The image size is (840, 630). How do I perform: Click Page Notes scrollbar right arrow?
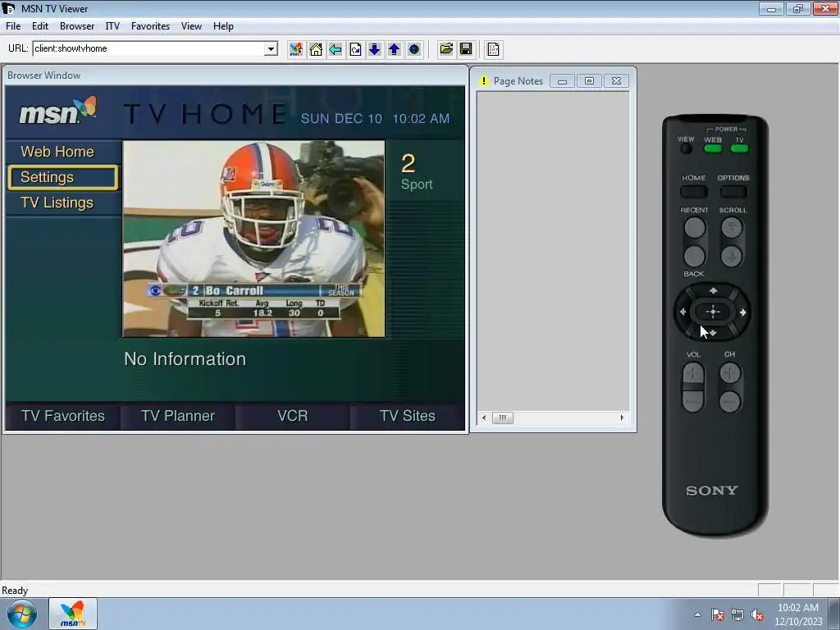click(622, 418)
